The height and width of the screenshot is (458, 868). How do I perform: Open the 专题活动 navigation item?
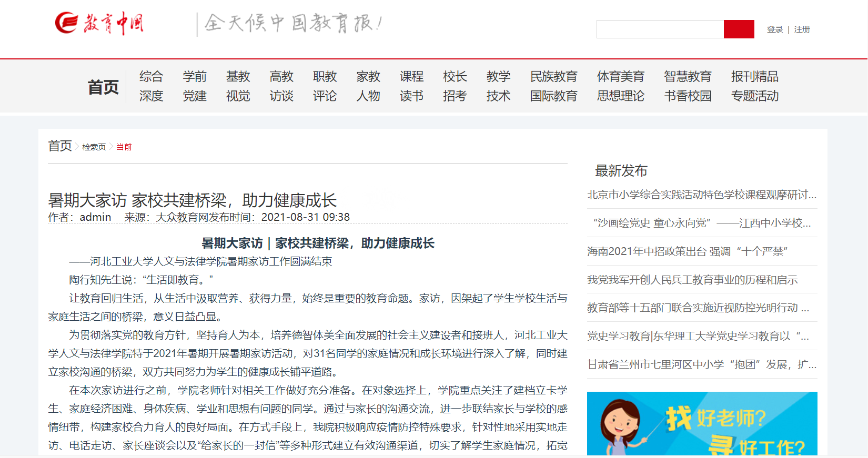[754, 96]
